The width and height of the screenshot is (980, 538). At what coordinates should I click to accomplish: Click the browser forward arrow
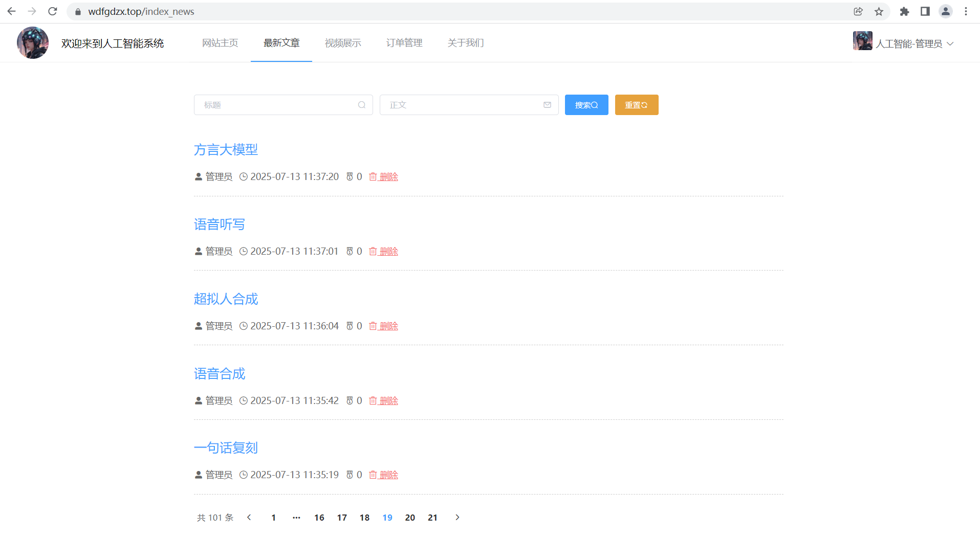coord(32,11)
